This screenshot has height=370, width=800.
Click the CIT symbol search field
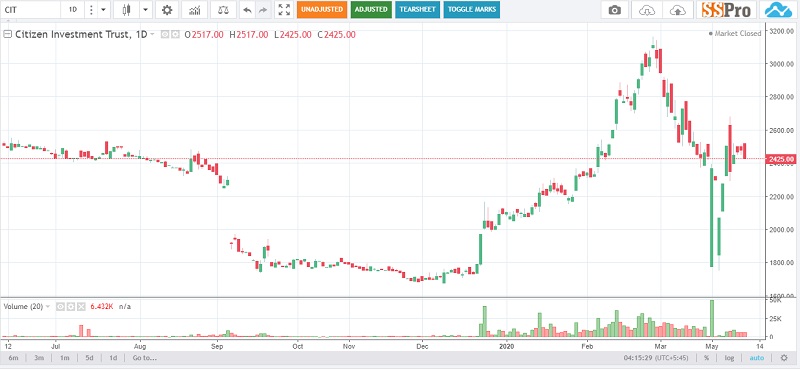(x=31, y=10)
